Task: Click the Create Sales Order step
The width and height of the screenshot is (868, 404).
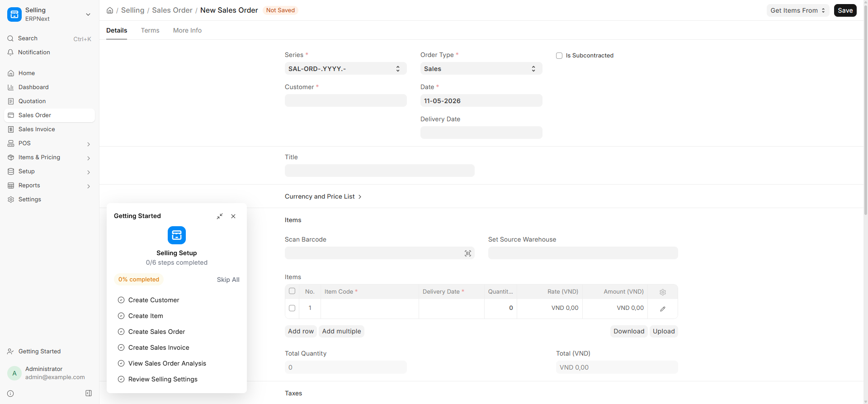Action: tap(156, 332)
